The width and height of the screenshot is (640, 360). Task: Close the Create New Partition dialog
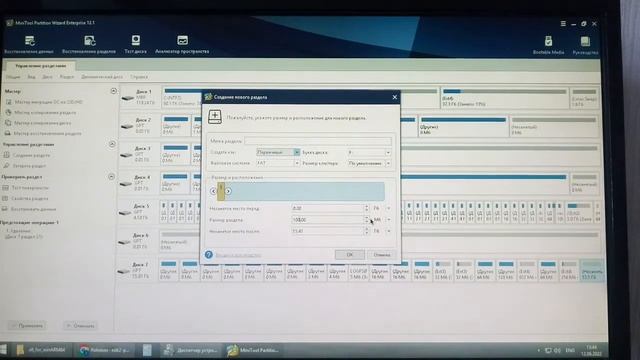point(394,97)
